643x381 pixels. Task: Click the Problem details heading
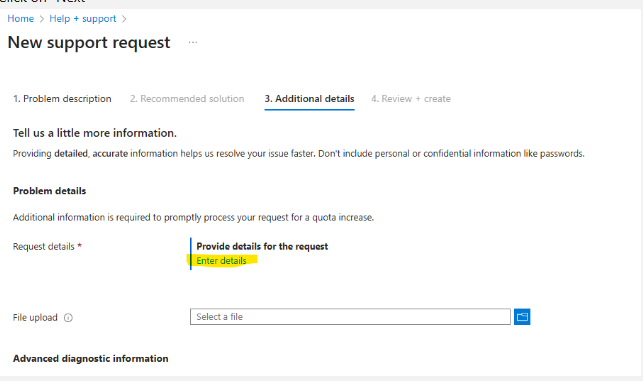(50, 191)
